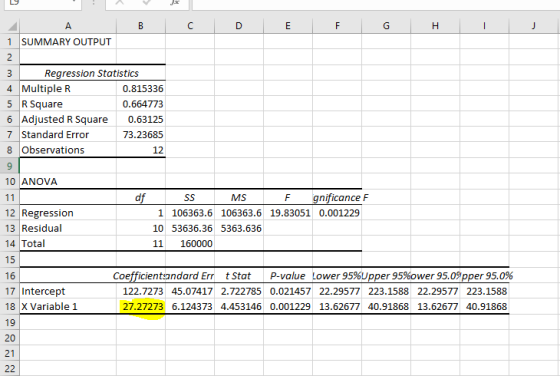Click the Residual row label
This screenshot has height=376, width=560.
coord(68,228)
